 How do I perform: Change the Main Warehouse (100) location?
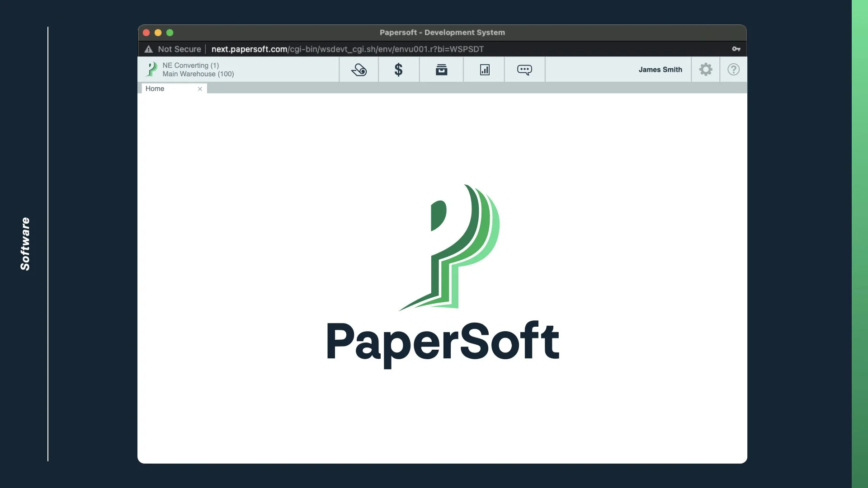point(198,74)
